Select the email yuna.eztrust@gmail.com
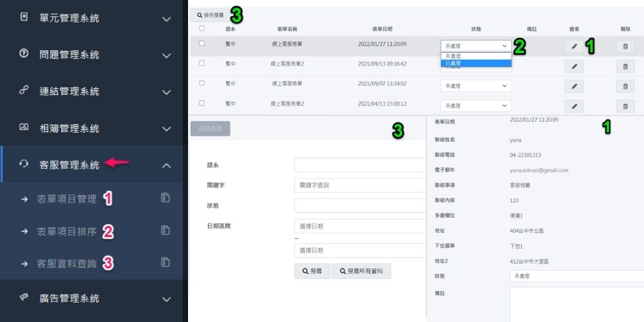The image size is (644, 322). (539, 170)
